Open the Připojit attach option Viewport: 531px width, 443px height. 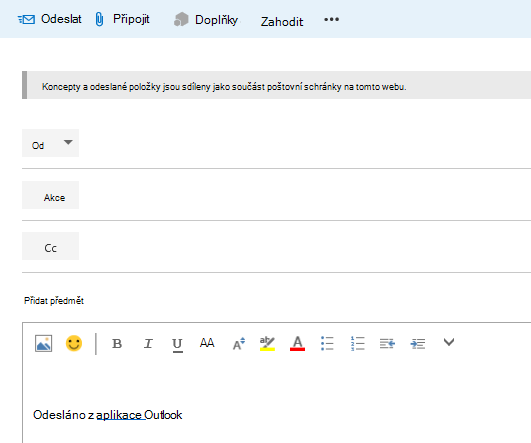tap(131, 19)
